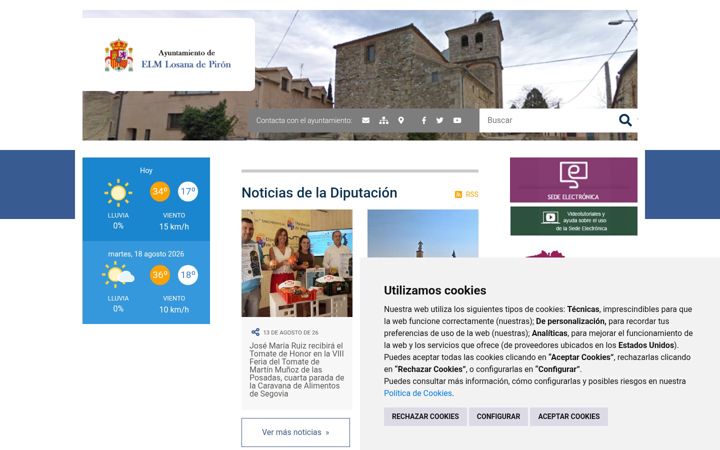Click the orange RSS feed icon
This screenshot has height=450, width=720.
coord(458,195)
